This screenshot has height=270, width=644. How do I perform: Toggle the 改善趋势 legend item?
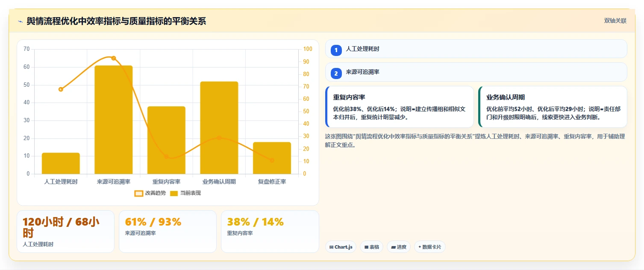[150, 193]
